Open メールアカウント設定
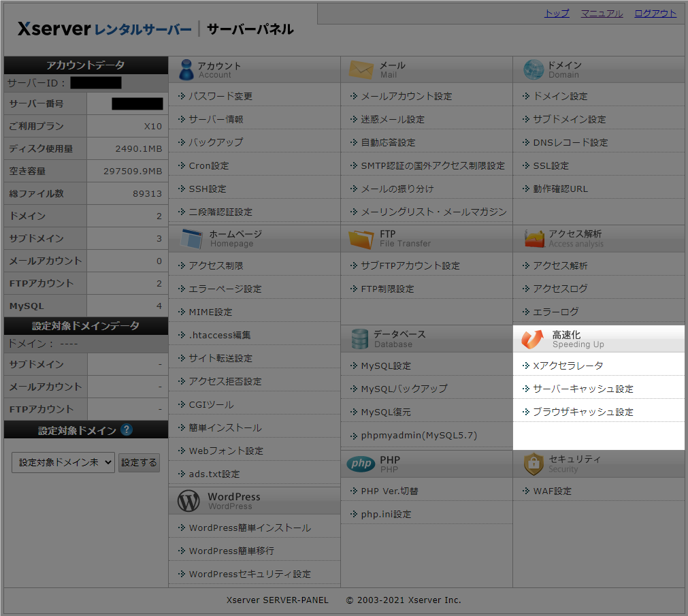Image resolution: width=688 pixels, height=616 pixels. point(406,96)
